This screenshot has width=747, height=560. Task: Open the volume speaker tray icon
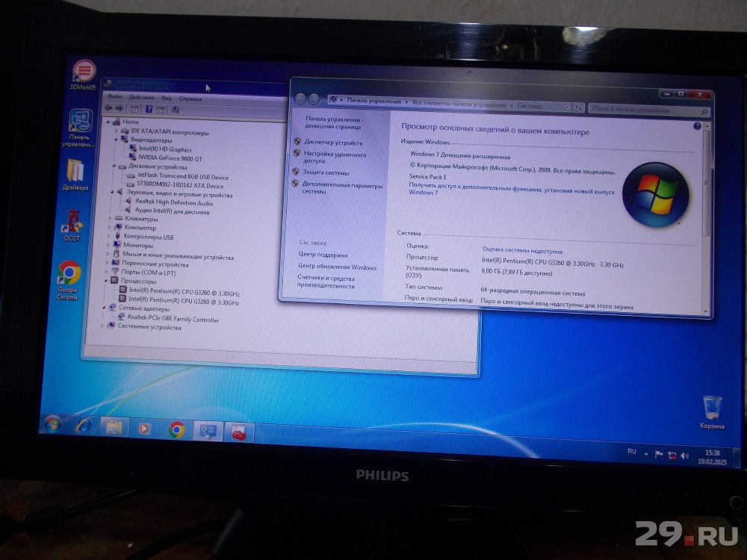pyautogui.click(x=685, y=456)
